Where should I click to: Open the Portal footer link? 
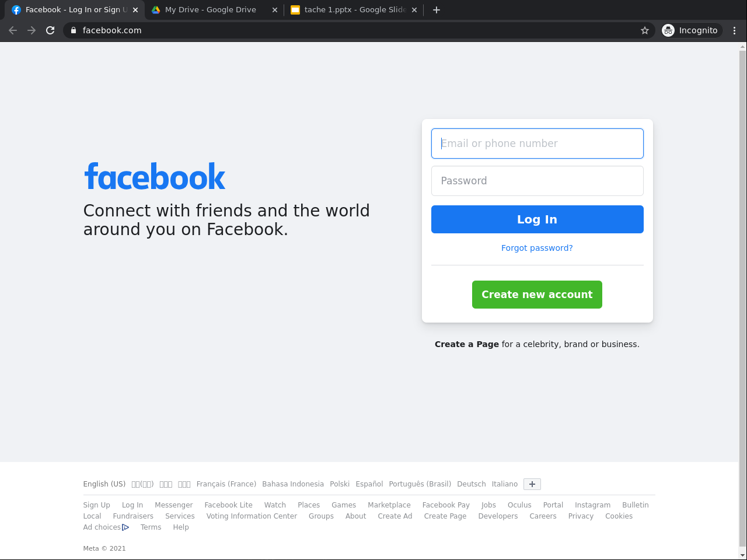coord(553,505)
